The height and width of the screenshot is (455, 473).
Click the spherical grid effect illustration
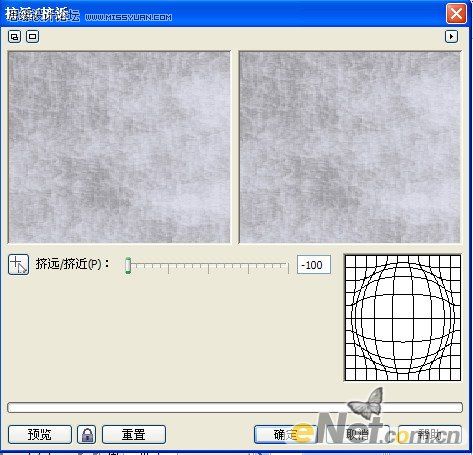[x=403, y=318]
